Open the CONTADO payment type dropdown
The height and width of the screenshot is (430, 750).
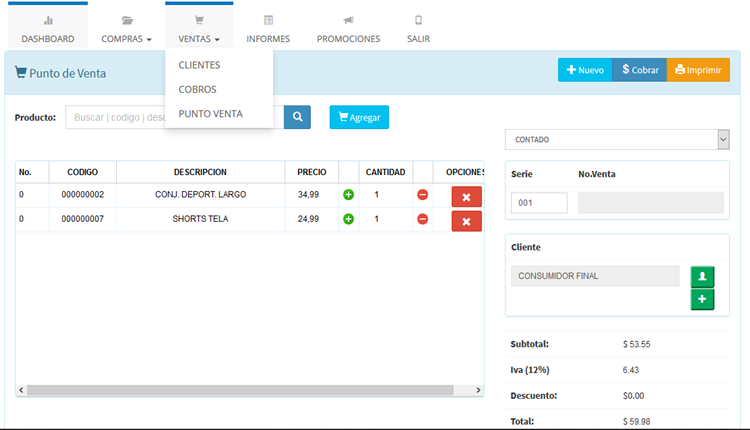pos(616,140)
